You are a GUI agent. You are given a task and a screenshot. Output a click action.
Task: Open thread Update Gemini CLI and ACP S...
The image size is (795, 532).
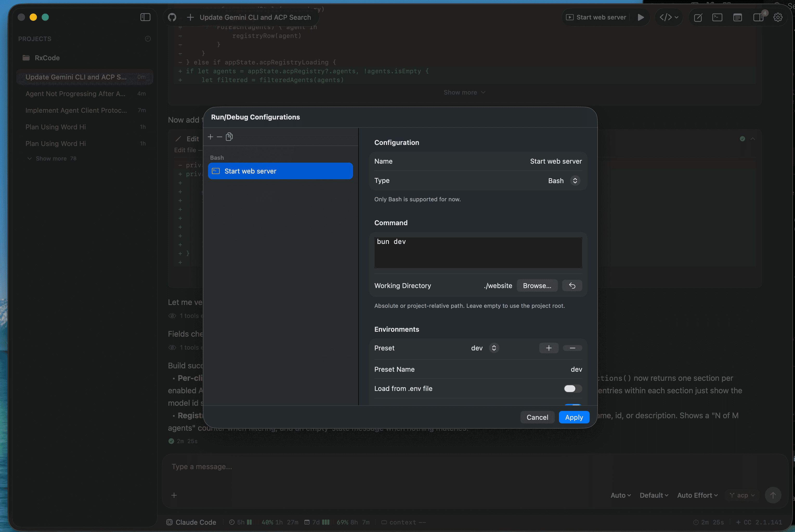84,77
